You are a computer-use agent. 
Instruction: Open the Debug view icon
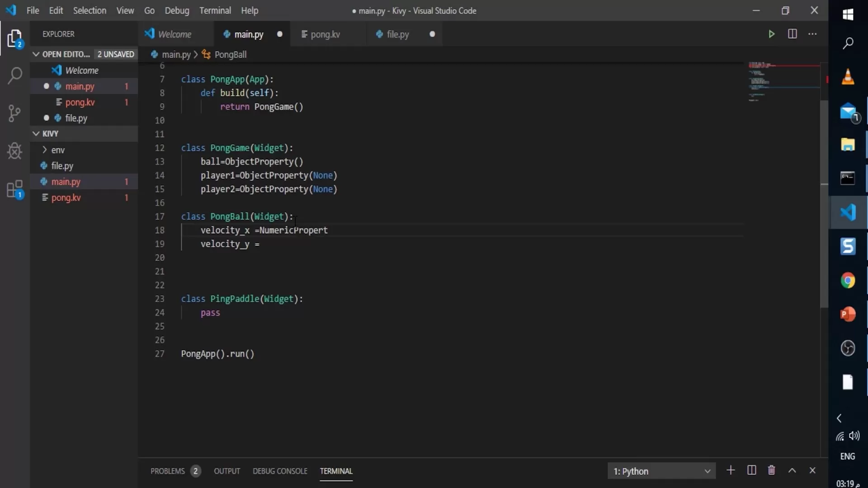14,151
